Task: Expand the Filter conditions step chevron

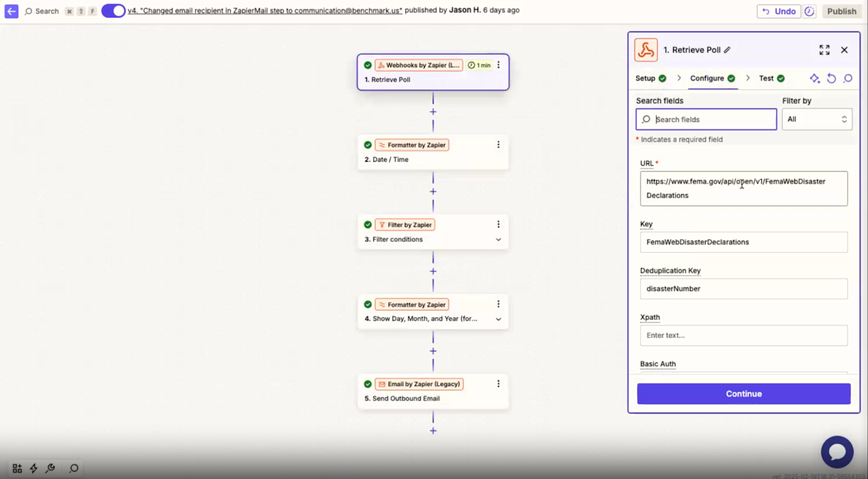Action: 498,240
